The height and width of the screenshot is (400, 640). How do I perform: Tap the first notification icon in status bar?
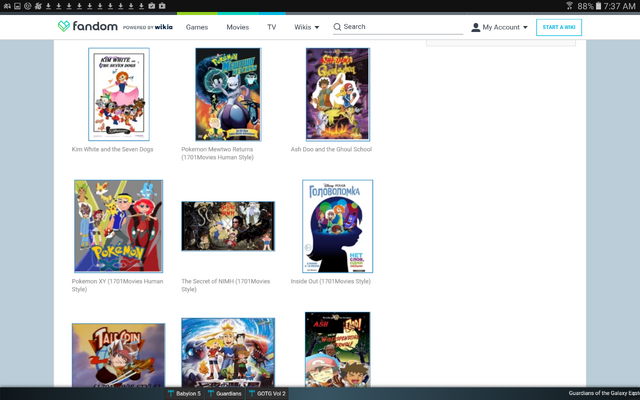(7, 6)
